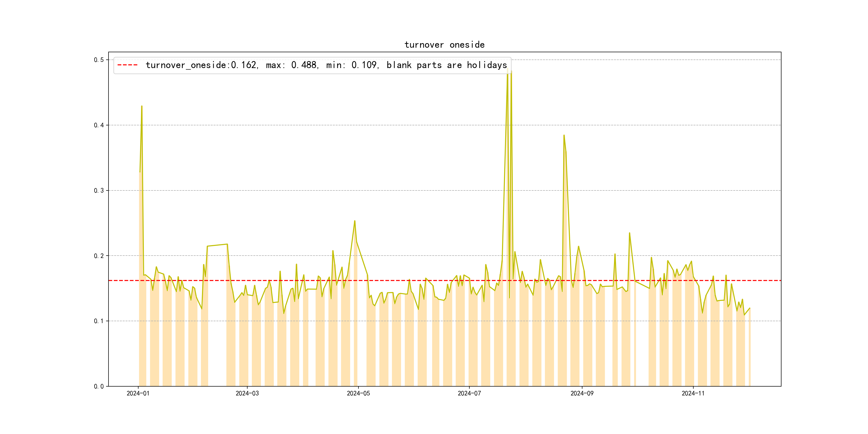This screenshot has width=868, height=434.
Task: Click the January spike peak near 0.43
Action: coord(141,106)
